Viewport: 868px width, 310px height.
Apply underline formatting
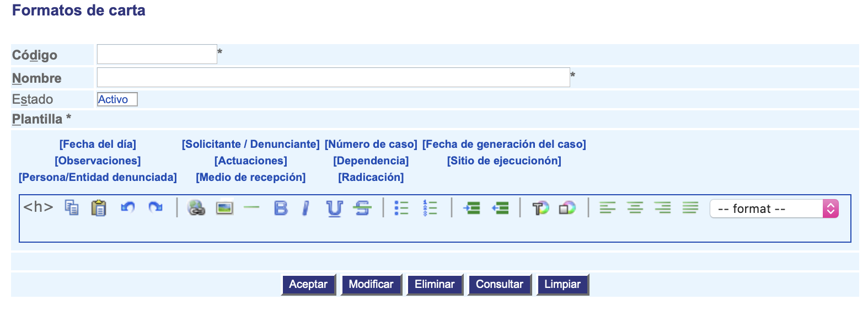click(334, 209)
